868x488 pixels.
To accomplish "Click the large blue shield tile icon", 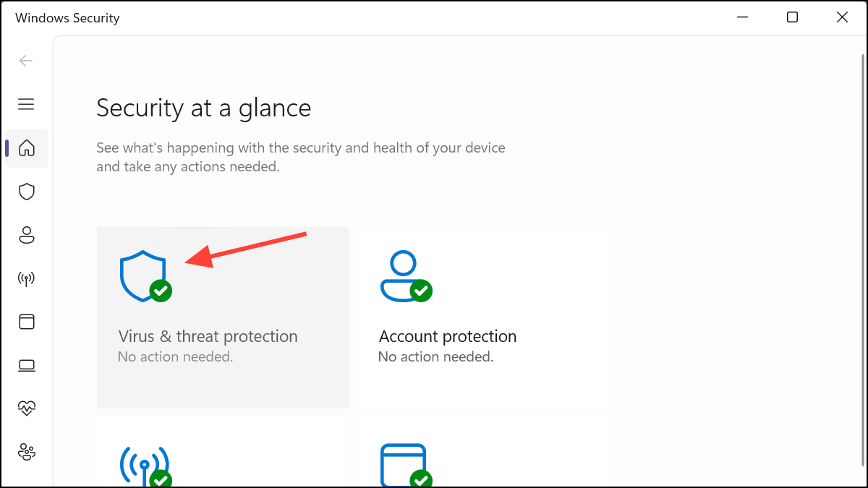I will [145, 276].
